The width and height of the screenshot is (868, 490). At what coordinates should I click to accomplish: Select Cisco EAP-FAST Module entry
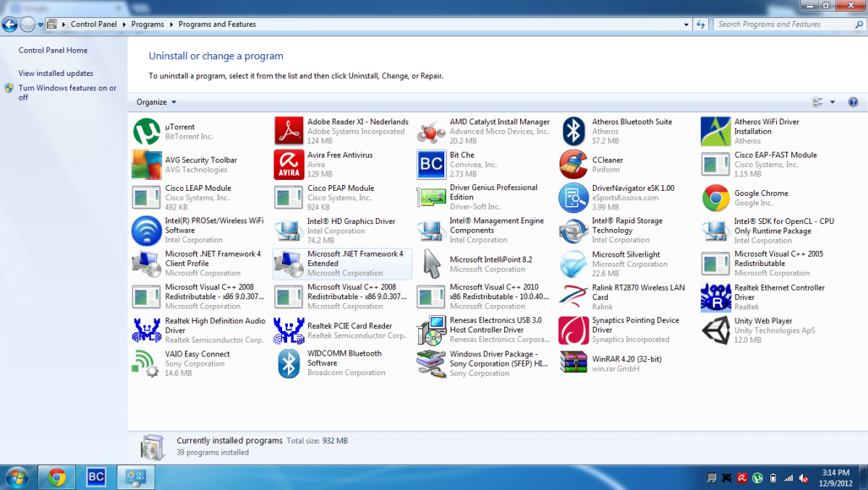[x=770, y=165]
